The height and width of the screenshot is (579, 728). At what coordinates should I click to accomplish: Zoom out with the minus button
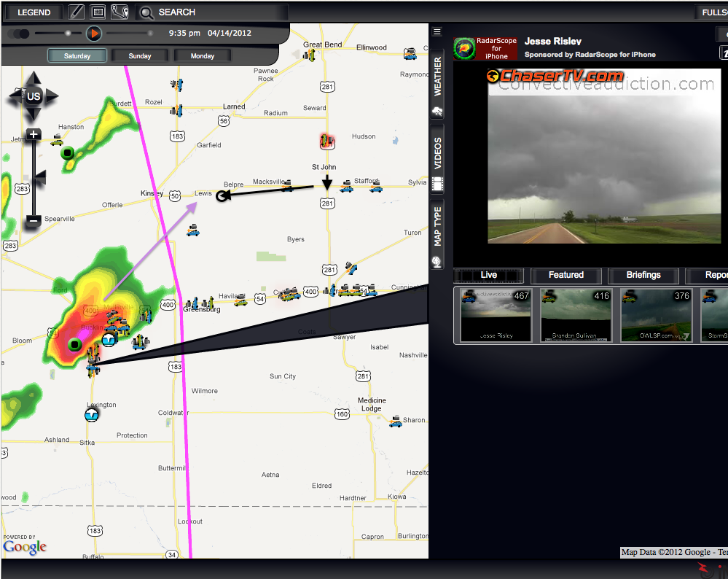point(33,219)
